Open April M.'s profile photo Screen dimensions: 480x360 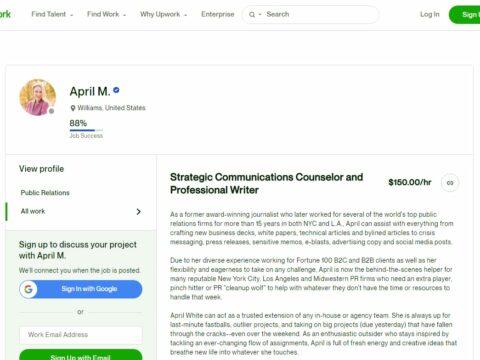tap(37, 97)
